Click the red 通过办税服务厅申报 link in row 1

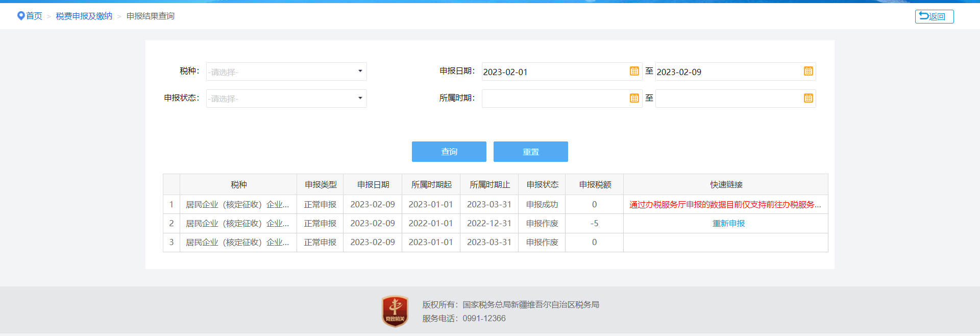(725, 204)
